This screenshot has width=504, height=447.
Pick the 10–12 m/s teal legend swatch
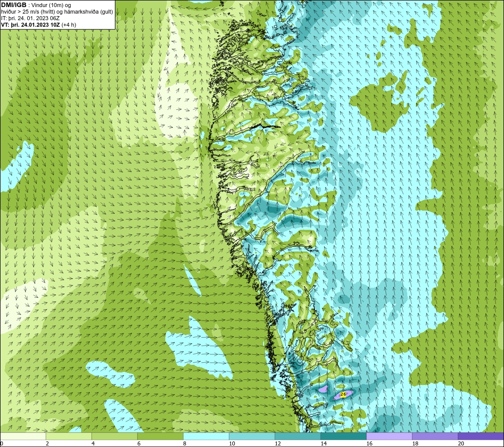coord(252,436)
